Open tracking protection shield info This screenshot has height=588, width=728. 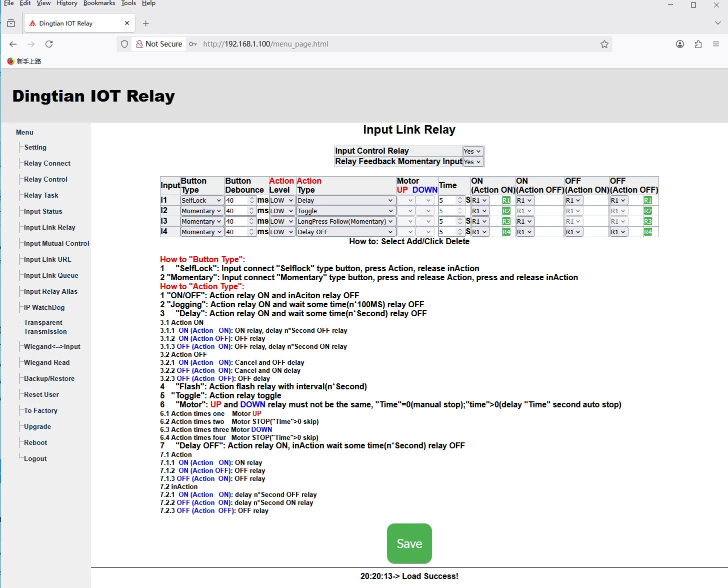tap(124, 44)
